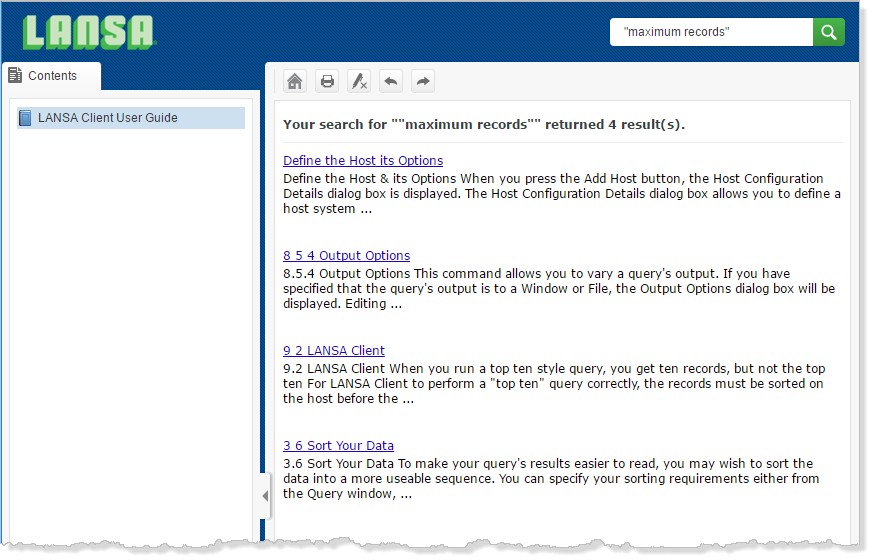Click the search results summary heading
Image resolution: width=873 pixels, height=560 pixels.
click(x=484, y=125)
